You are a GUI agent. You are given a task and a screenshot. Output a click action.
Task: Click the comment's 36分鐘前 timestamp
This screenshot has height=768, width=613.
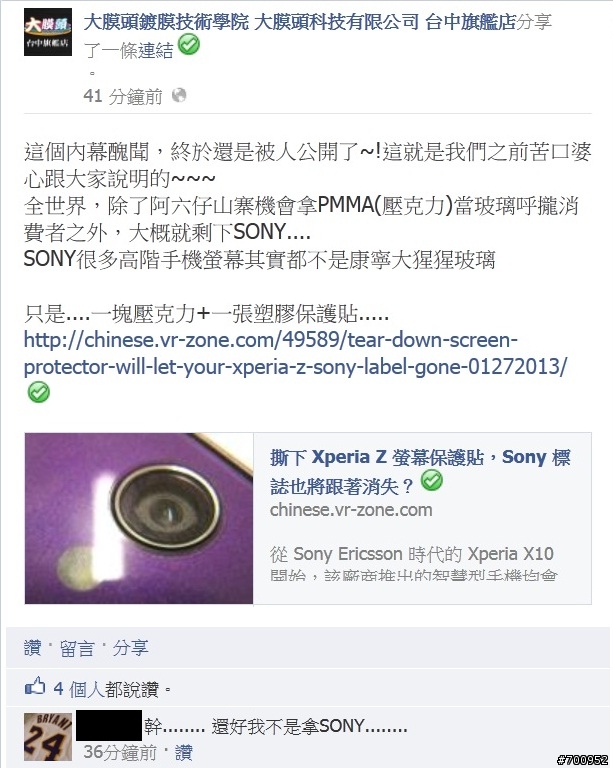coord(120,752)
